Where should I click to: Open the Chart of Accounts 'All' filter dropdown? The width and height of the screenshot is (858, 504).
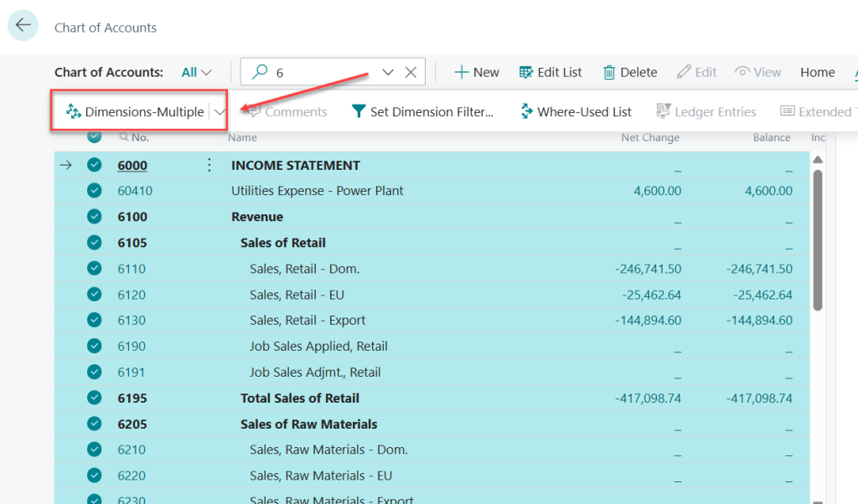[196, 72]
